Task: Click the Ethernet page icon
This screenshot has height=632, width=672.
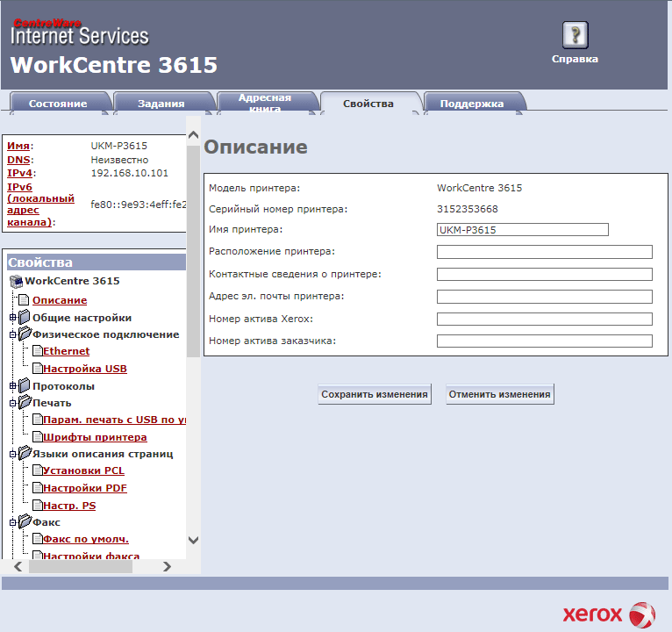Action: click(x=38, y=351)
